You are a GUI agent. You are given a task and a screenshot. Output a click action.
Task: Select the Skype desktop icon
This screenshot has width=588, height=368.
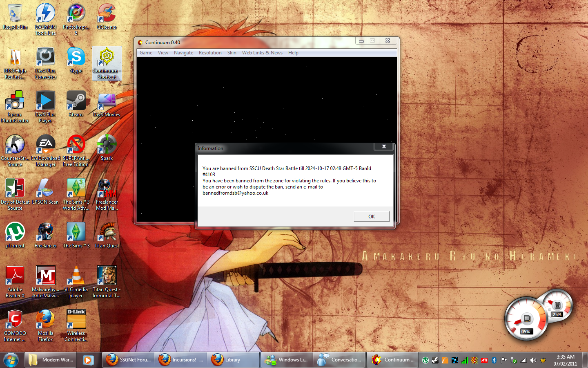[x=76, y=60]
